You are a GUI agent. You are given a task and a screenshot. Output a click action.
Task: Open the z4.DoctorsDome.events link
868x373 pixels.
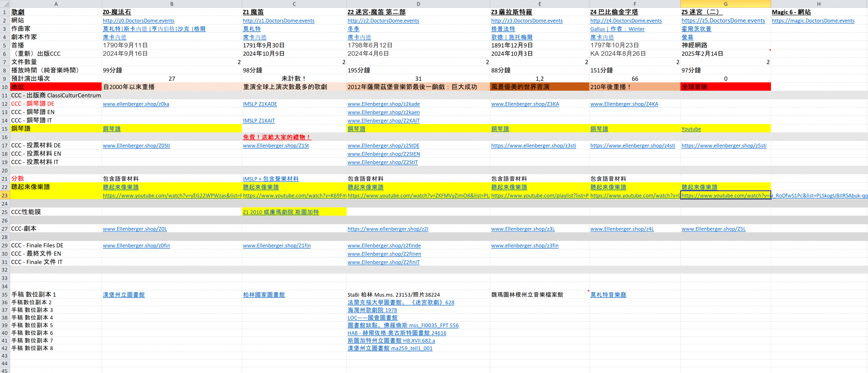pyautogui.click(x=626, y=21)
